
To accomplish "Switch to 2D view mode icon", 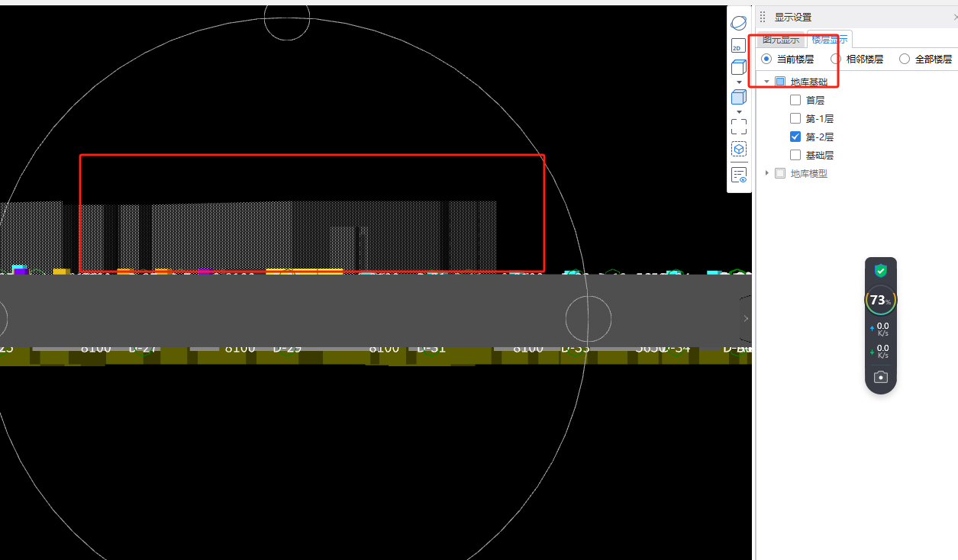I will (738, 46).
